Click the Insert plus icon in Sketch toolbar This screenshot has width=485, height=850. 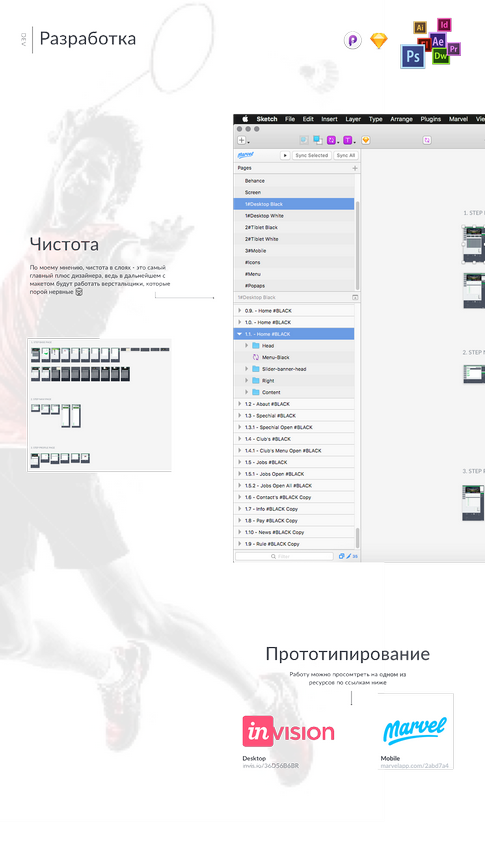point(242,140)
